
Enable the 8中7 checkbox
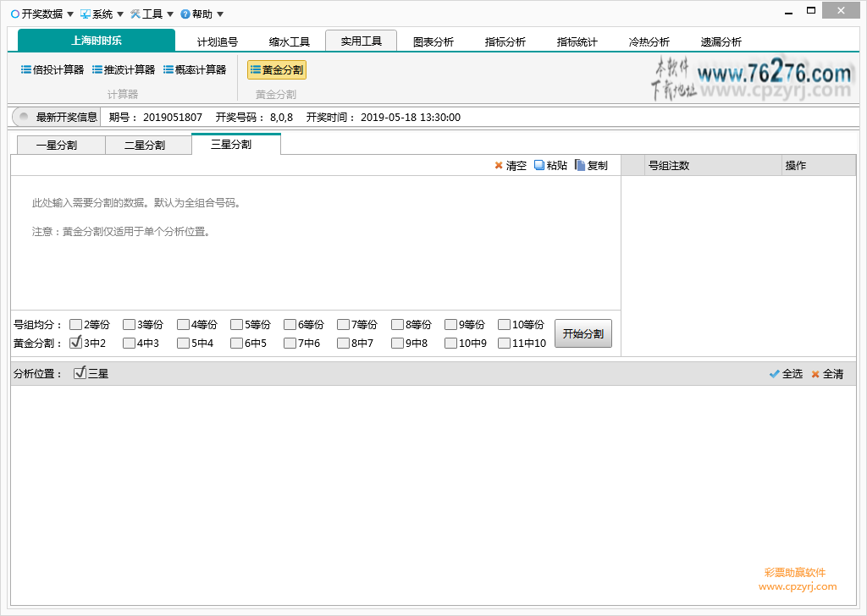point(344,343)
